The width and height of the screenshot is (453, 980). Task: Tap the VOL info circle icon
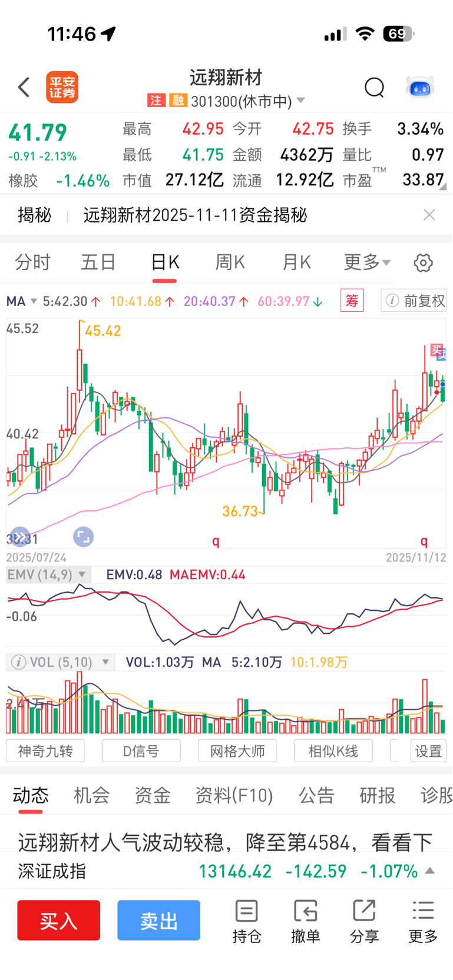coord(19,662)
